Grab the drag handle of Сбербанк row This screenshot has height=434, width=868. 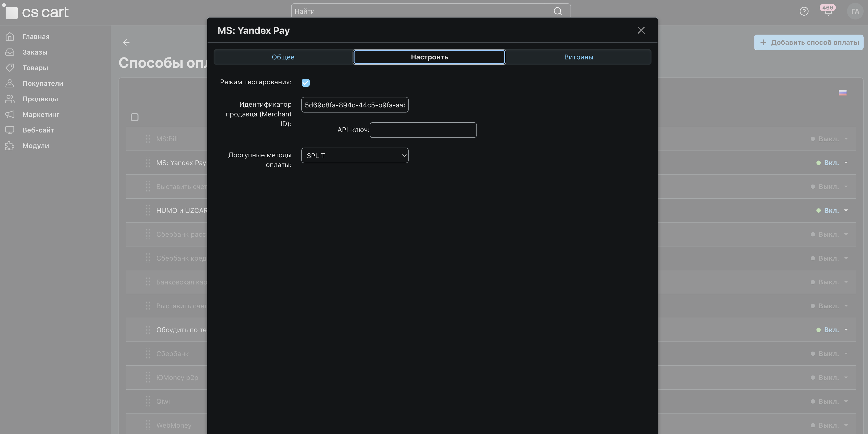(148, 354)
